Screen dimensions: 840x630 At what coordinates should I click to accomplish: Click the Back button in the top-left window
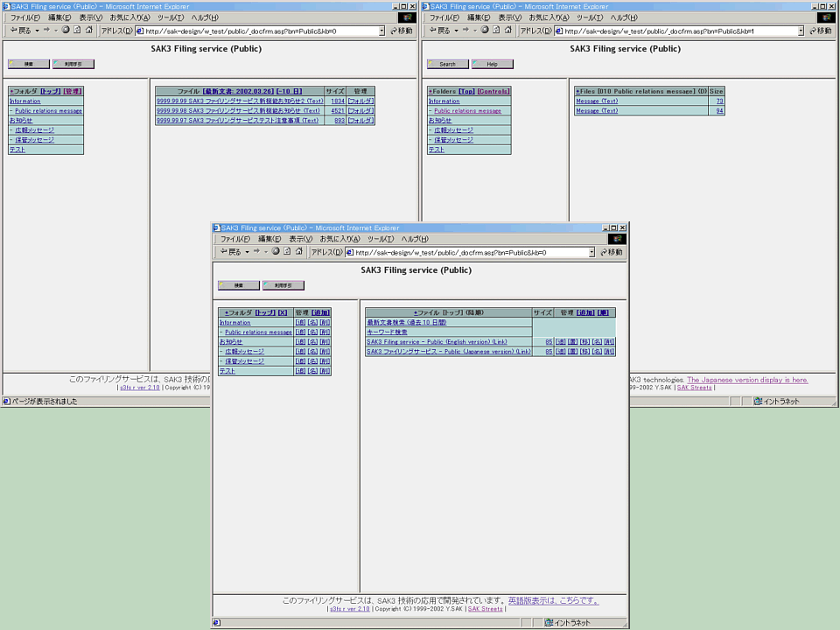tap(21, 31)
